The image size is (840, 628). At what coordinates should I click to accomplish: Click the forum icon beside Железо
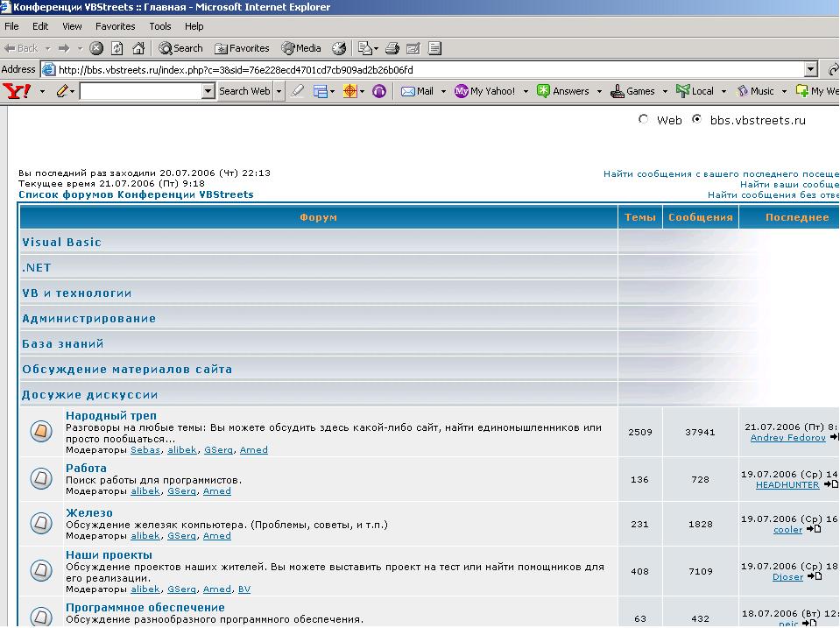pos(41,523)
